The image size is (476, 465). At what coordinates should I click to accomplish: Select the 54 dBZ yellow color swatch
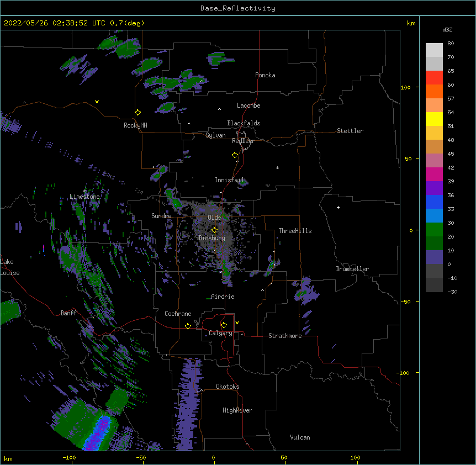(x=434, y=119)
